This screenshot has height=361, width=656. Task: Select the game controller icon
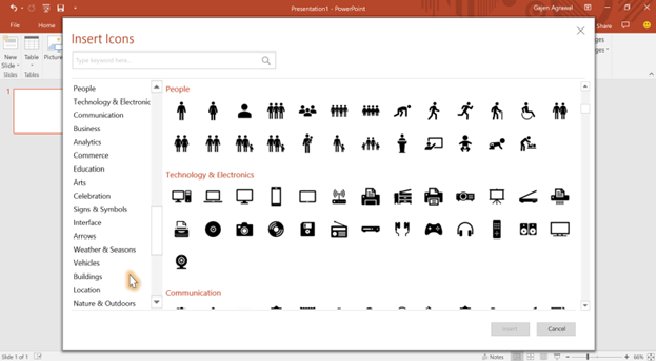tap(433, 229)
